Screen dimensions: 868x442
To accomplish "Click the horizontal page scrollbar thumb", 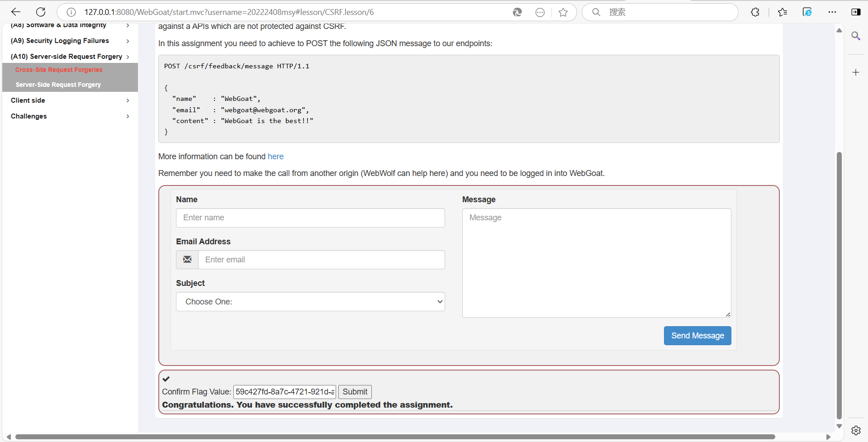I will [x=395, y=437].
